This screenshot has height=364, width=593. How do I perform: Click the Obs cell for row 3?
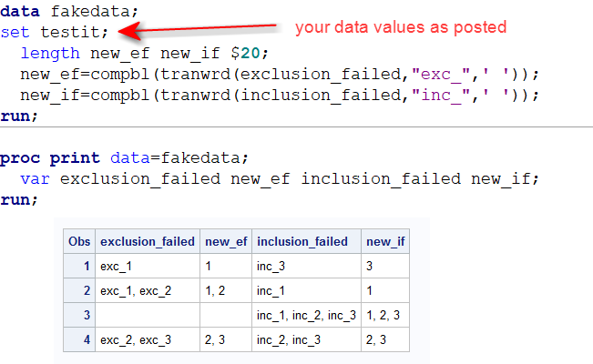(x=79, y=315)
